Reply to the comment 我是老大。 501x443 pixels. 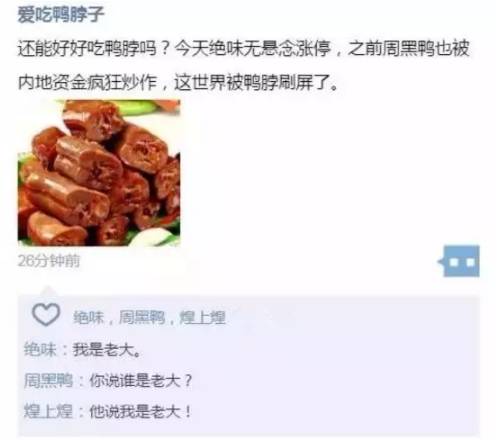click(107, 350)
